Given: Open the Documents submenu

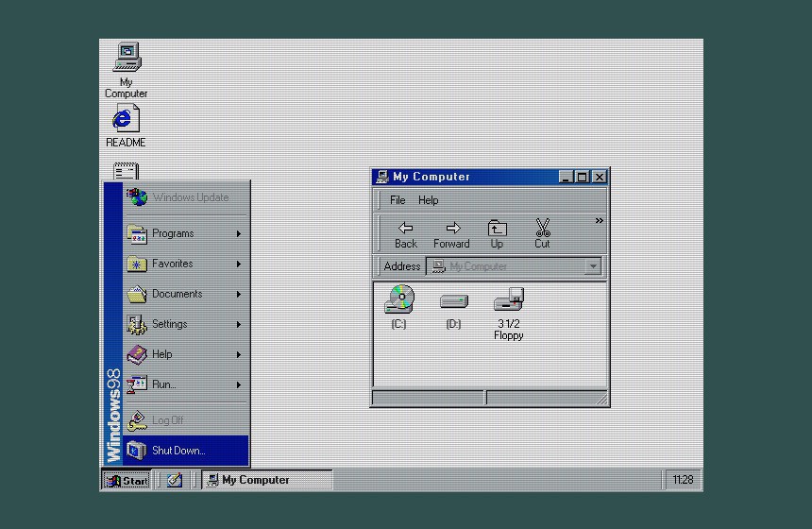Looking at the screenshot, I should [186, 294].
